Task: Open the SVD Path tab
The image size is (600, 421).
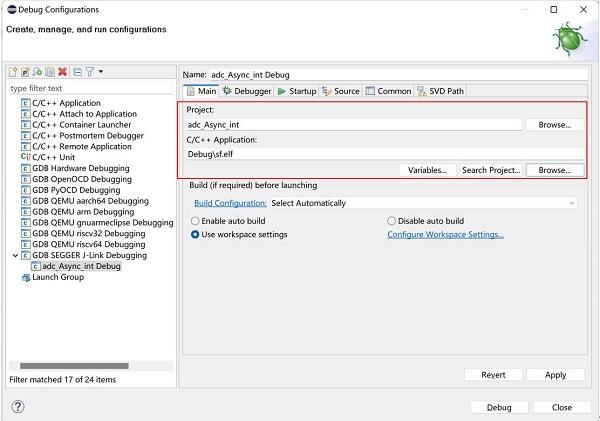Action: coord(440,91)
